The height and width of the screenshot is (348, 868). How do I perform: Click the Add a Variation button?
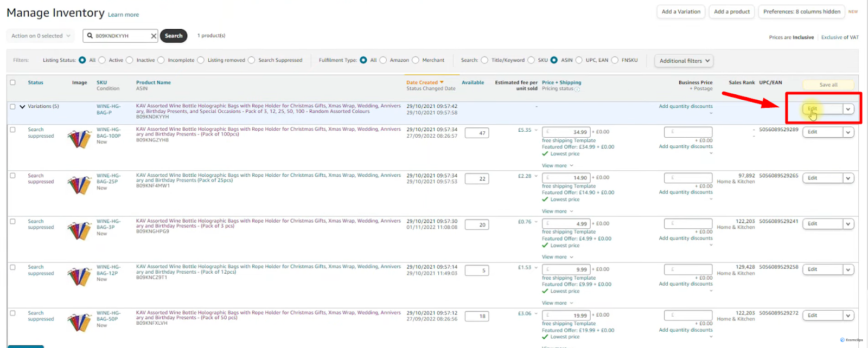pyautogui.click(x=681, y=11)
